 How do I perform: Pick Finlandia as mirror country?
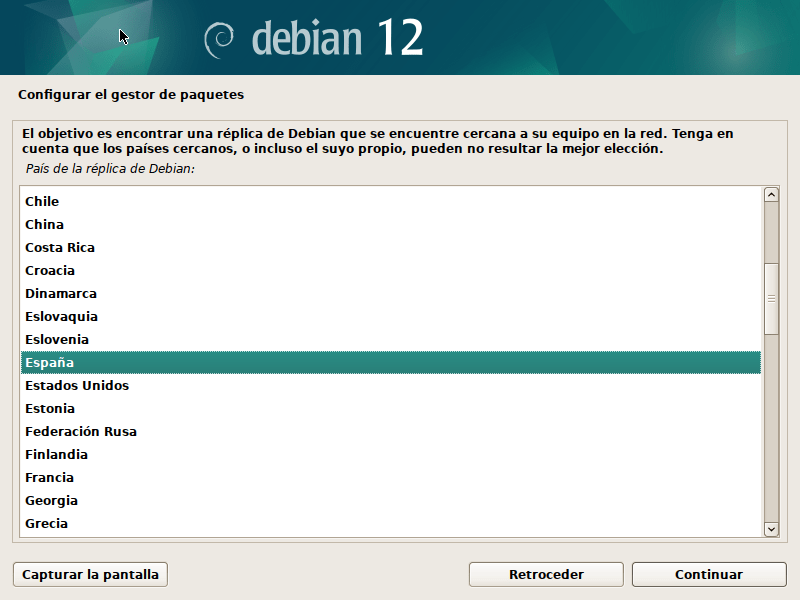[x=391, y=454]
